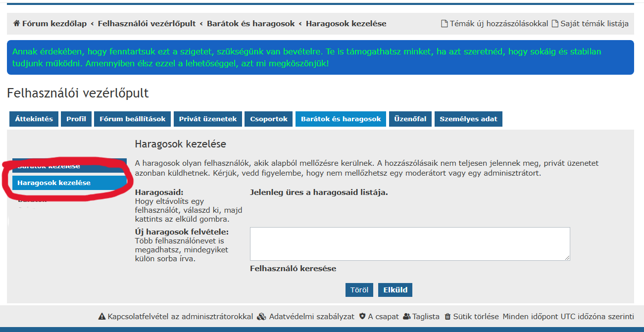Click the Felhasználó keresése link
Image resolution: width=644 pixels, height=332 pixels.
(x=293, y=269)
